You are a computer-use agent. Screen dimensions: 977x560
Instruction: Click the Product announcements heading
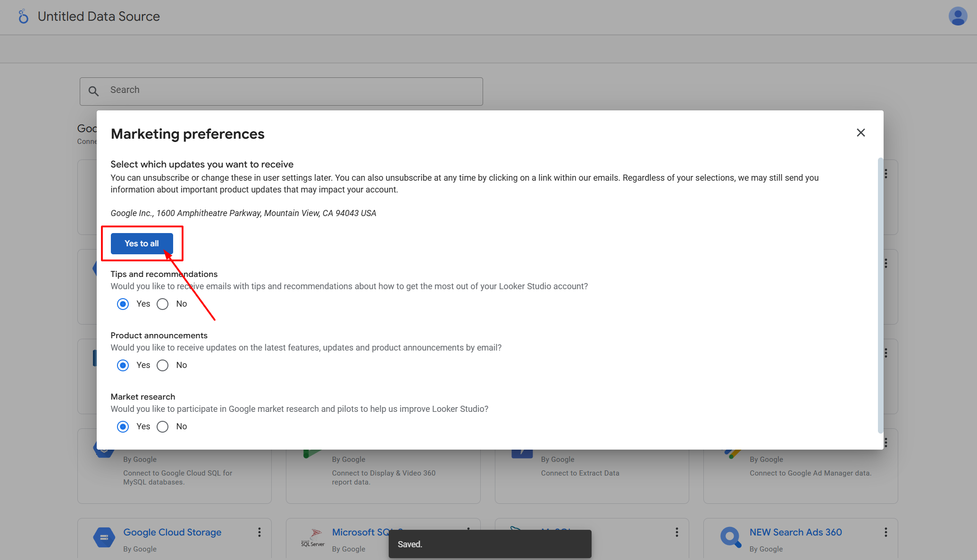coord(159,335)
